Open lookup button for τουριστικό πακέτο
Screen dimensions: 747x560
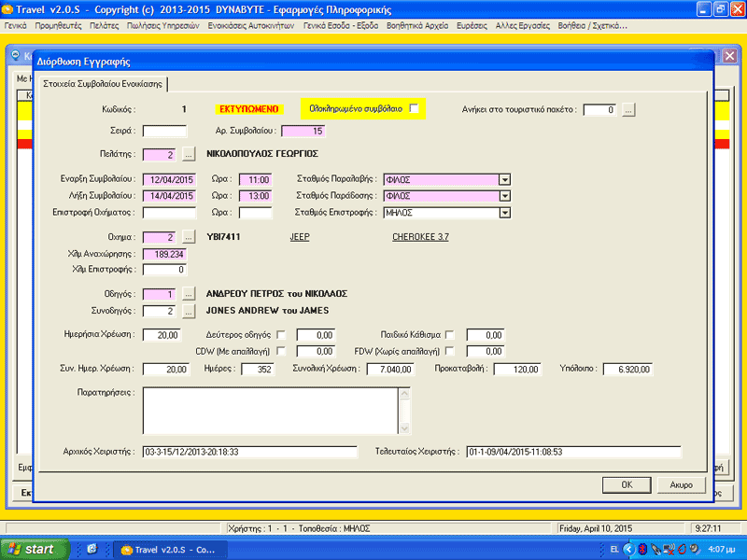[628, 110]
